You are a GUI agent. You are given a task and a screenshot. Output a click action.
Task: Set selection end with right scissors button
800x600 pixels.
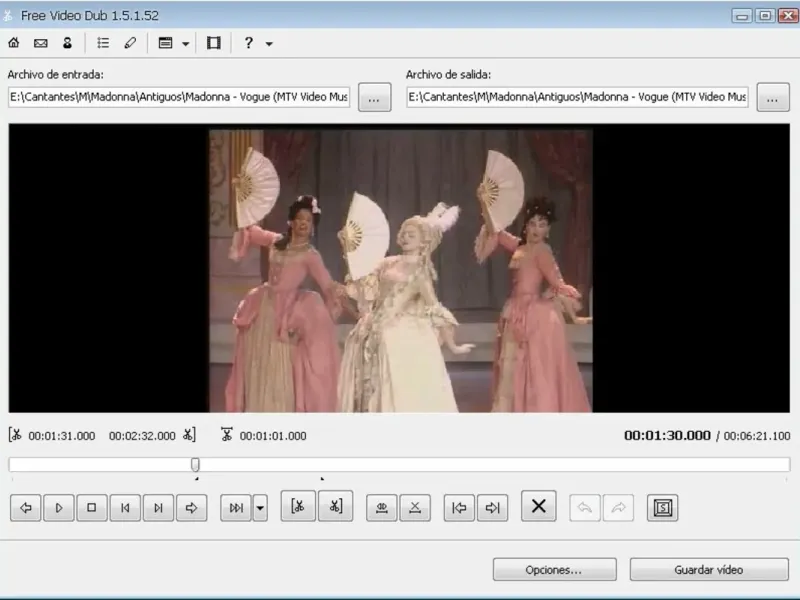click(x=335, y=507)
